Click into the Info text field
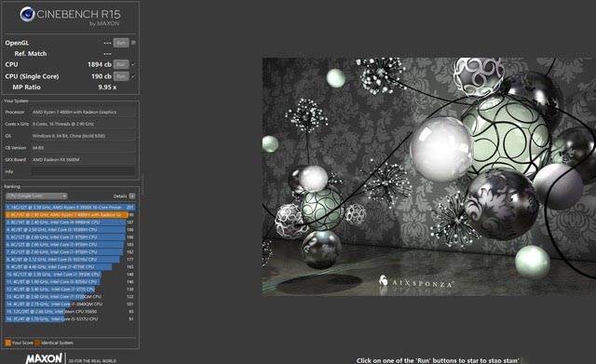 [83, 171]
